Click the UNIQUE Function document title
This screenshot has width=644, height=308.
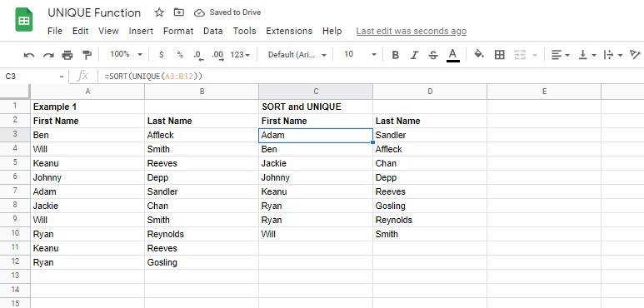coord(94,12)
